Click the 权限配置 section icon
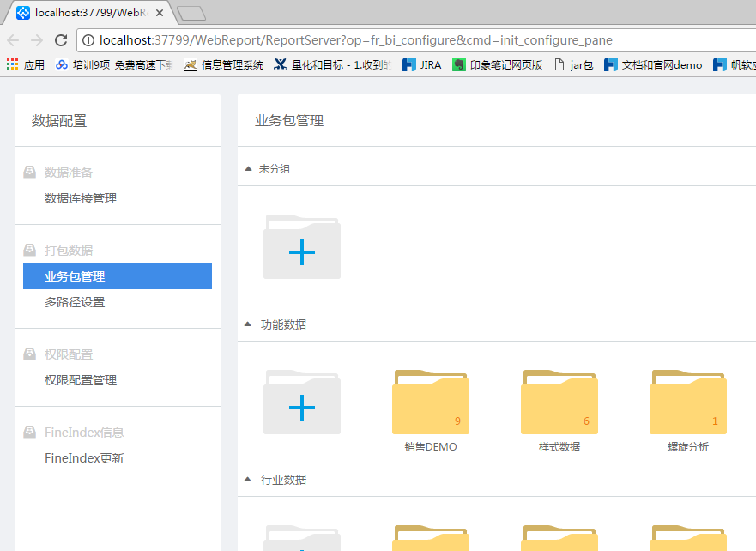 tap(30, 354)
